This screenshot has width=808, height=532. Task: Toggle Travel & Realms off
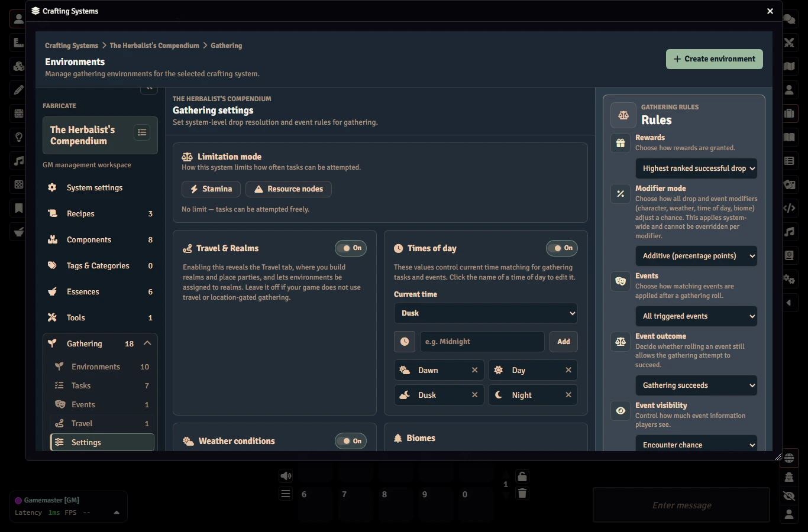(x=351, y=248)
